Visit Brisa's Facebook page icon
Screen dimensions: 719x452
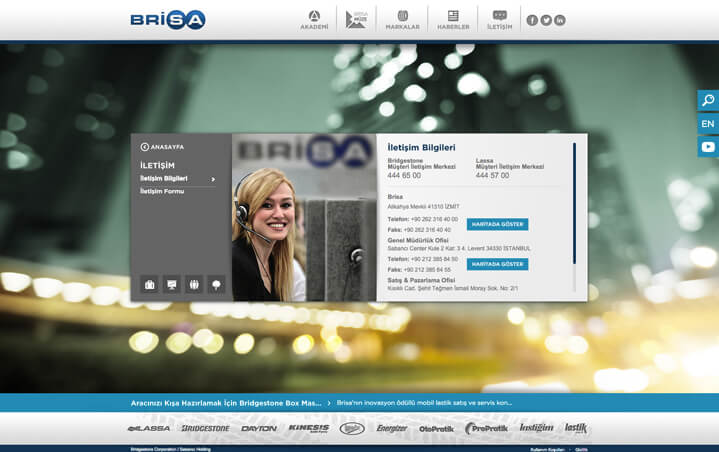(x=532, y=20)
